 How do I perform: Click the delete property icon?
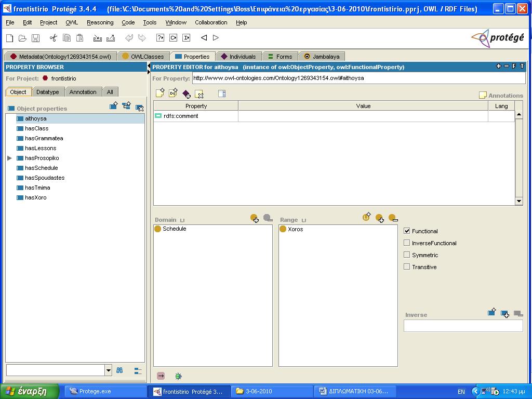click(x=139, y=108)
